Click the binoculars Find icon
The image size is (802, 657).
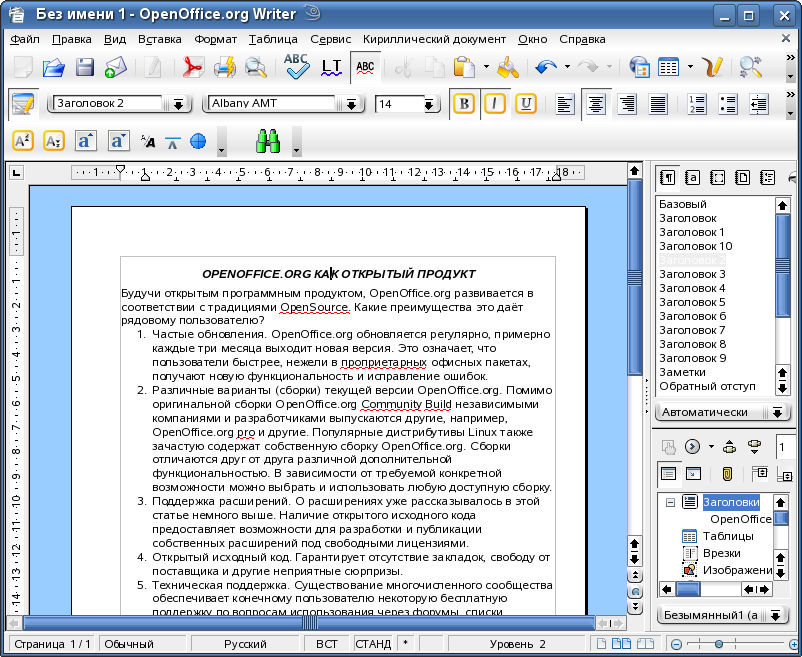(x=267, y=142)
